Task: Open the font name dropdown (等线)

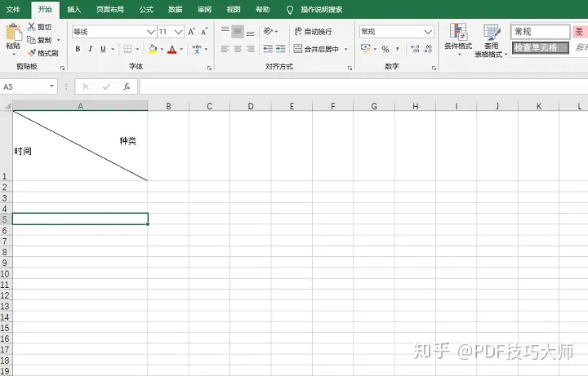Action: click(151, 32)
